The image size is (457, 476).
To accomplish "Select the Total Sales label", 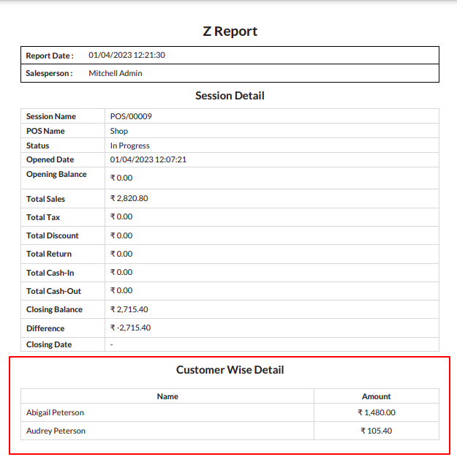I will point(45,199).
